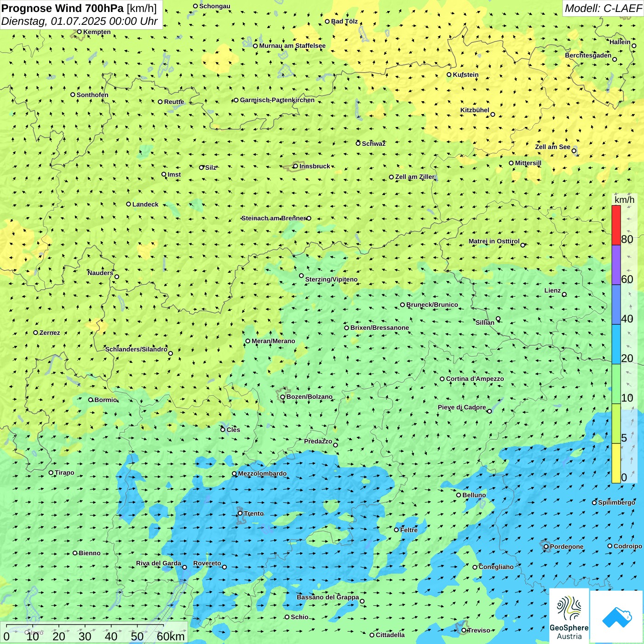Click the Bormio location circle

[x=91, y=400]
